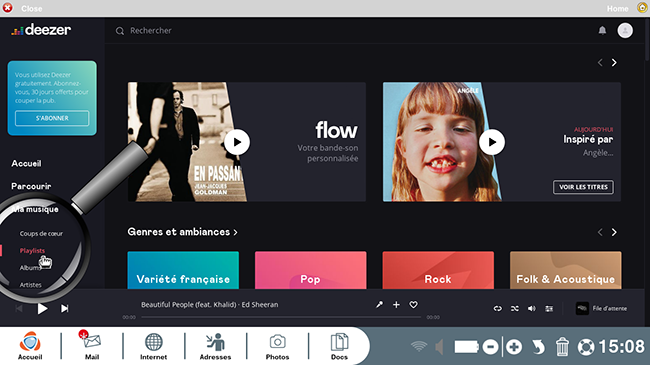Viewport: 650px width, 365px height.
Task: Open the notifications bell
Action: (602, 30)
